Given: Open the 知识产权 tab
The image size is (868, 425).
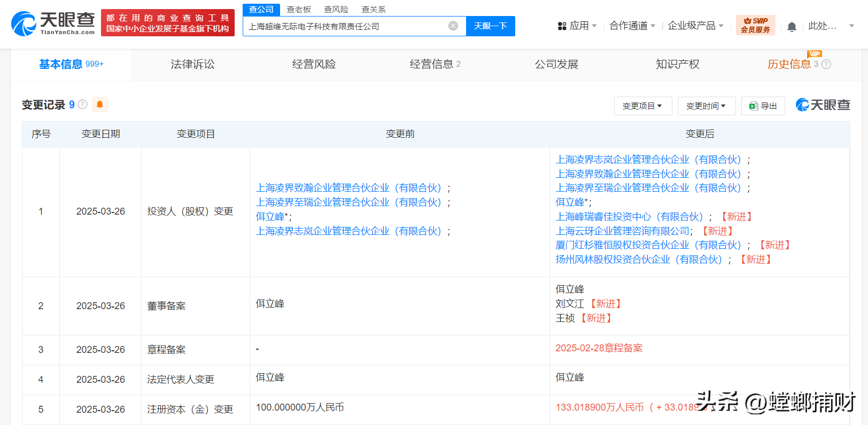Looking at the screenshot, I should 678,64.
